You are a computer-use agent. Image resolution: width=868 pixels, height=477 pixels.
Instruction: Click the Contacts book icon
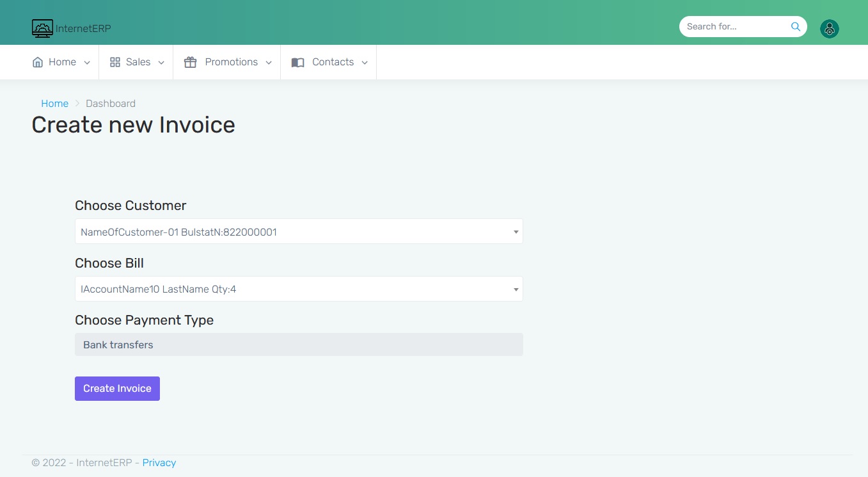tap(297, 63)
